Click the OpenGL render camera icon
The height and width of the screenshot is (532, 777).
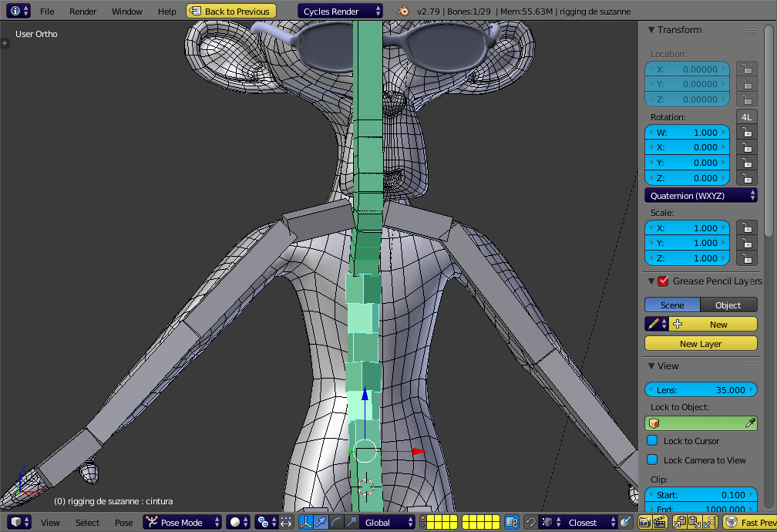tap(644, 522)
